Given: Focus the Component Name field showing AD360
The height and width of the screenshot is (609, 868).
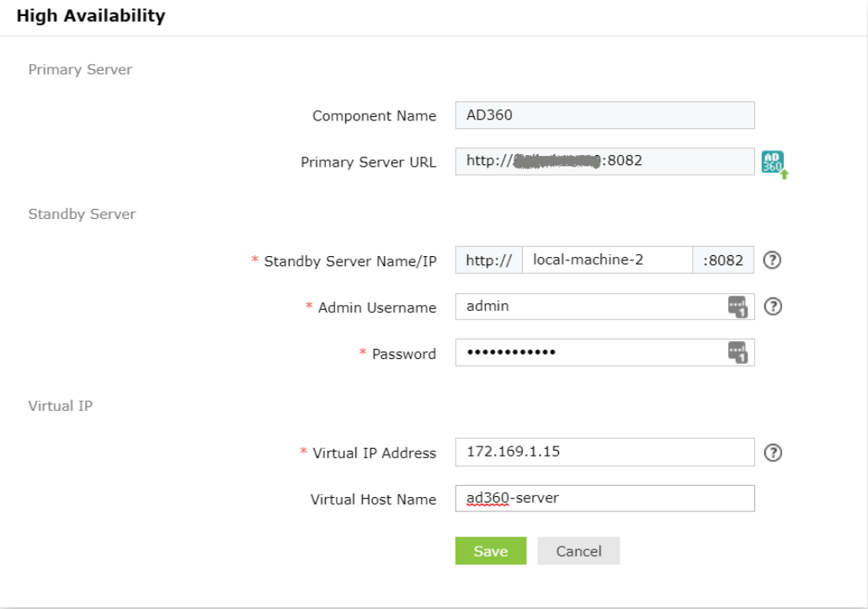Looking at the screenshot, I should point(605,115).
